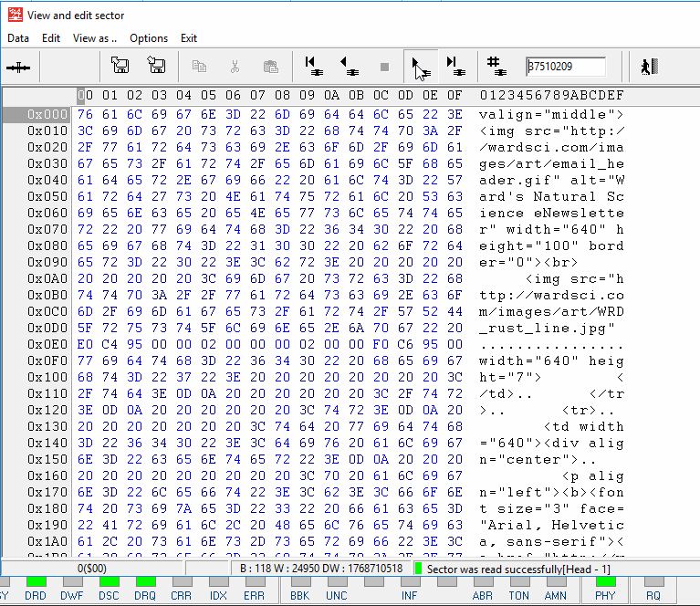The image size is (700, 606).
Task: Select byte 3A in row 0x010
Action: tap(430, 131)
